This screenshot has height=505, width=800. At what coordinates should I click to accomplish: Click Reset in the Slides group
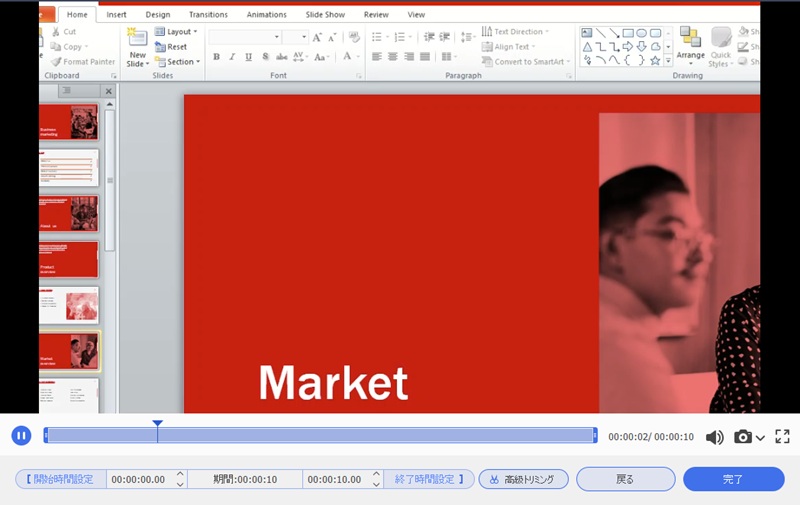coord(171,47)
